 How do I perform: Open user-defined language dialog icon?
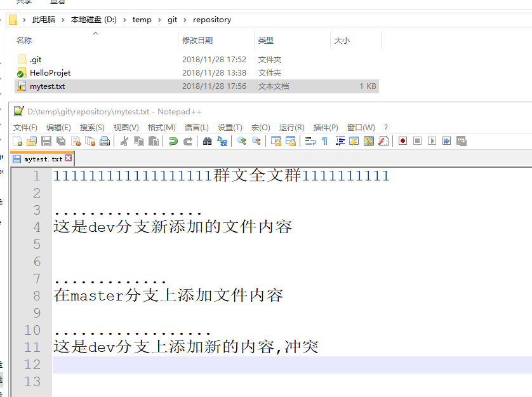[x=354, y=141]
